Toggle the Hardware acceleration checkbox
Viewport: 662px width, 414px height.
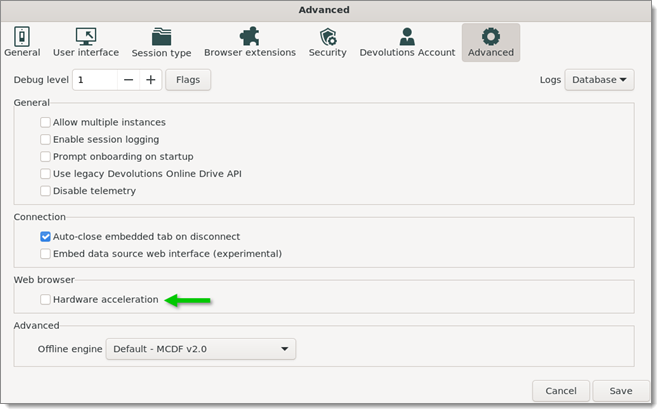pos(45,300)
